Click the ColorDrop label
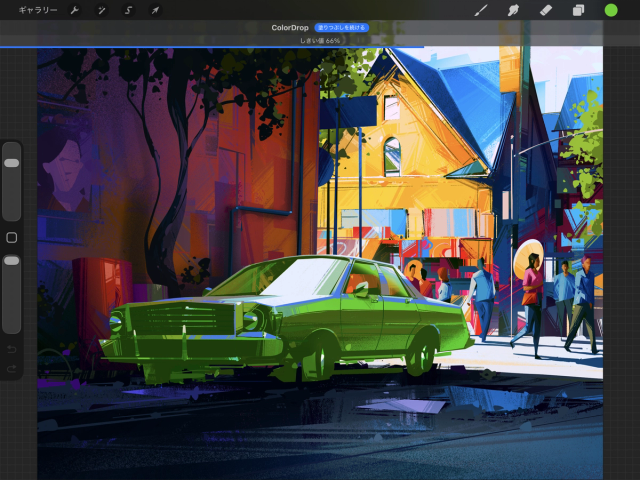 pyautogui.click(x=290, y=28)
